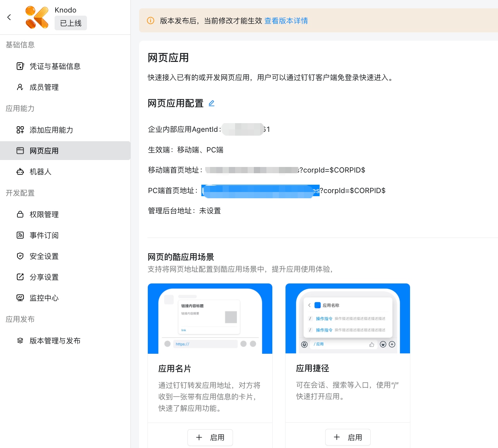Image resolution: width=498 pixels, height=448 pixels.
Task: Open the 监控中心 panel
Action: click(x=44, y=298)
